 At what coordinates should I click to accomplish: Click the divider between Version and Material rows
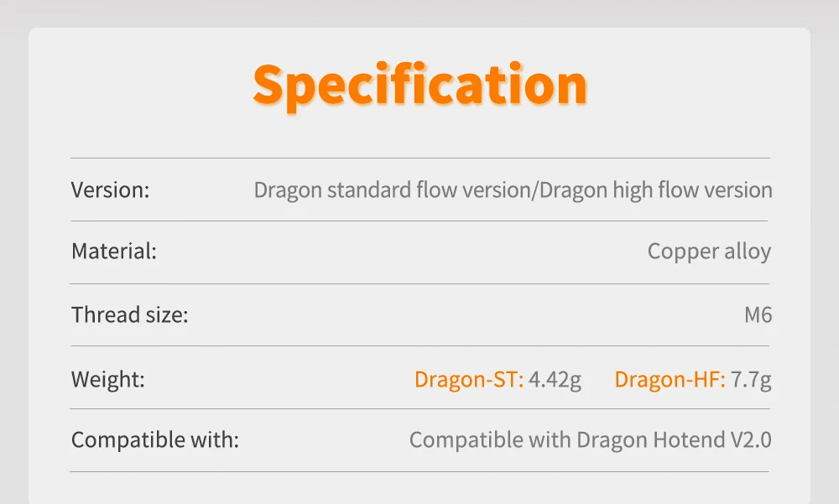click(419, 221)
